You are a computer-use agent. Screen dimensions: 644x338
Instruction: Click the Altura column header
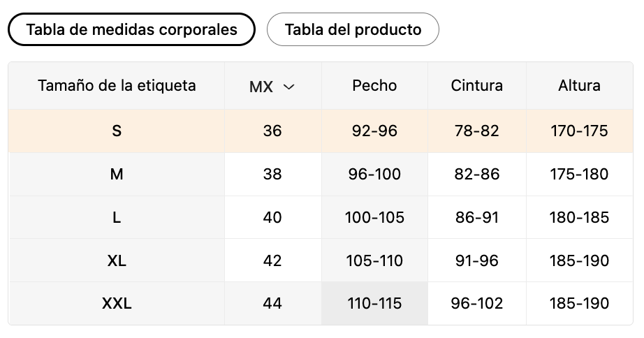pyautogui.click(x=579, y=86)
